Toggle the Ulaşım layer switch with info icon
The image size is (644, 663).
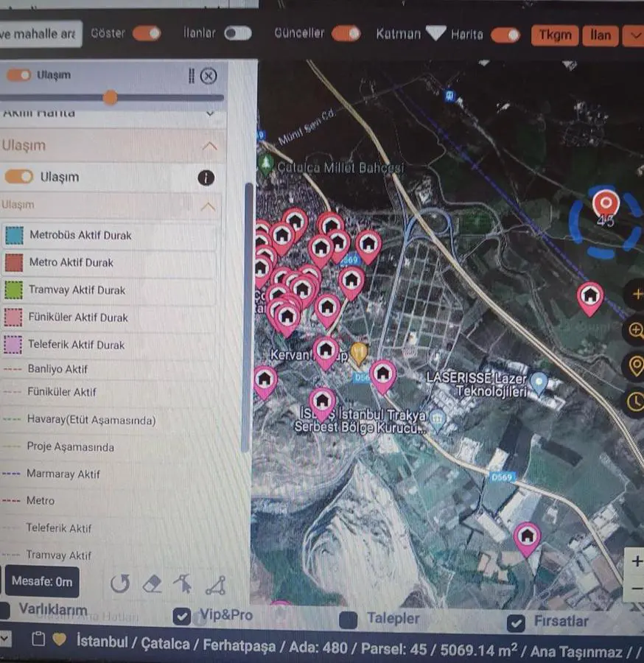(x=19, y=177)
